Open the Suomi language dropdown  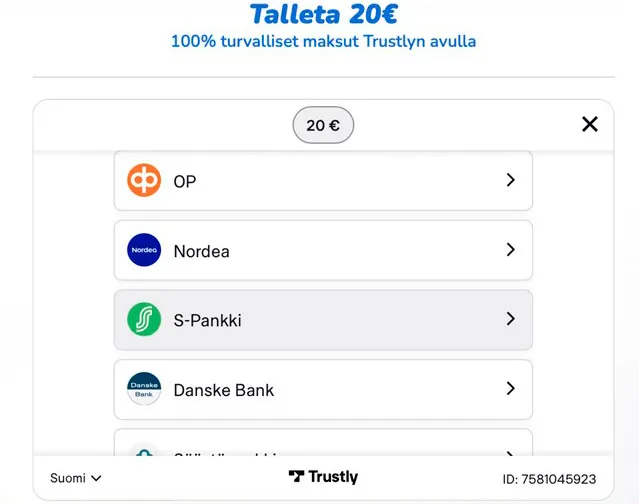pyautogui.click(x=76, y=478)
